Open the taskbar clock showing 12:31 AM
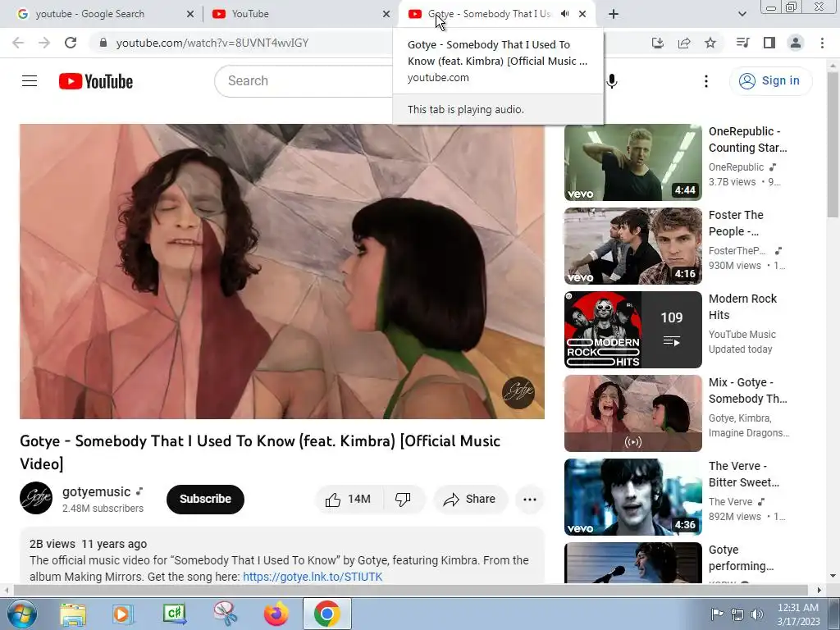This screenshot has height=630, width=840. point(798,614)
